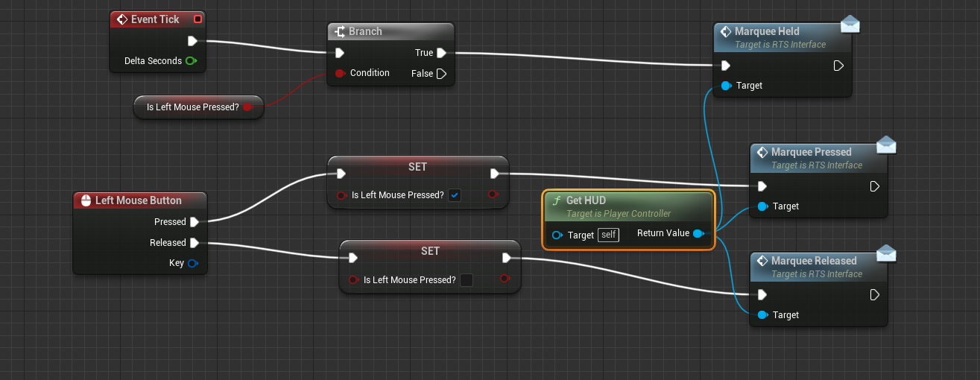The height and width of the screenshot is (380, 980).
Task: Click the self field on Get HUD Target
Action: (x=609, y=235)
